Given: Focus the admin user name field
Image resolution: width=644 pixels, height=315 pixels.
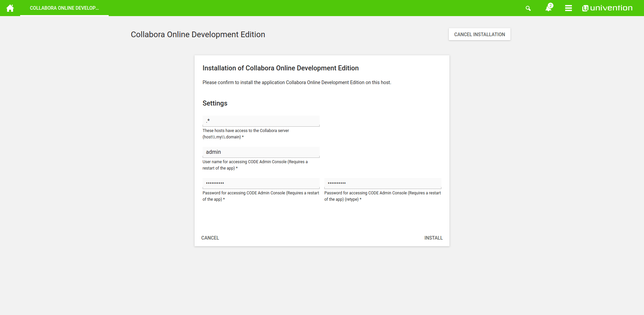Looking at the screenshot, I should (x=261, y=152).
